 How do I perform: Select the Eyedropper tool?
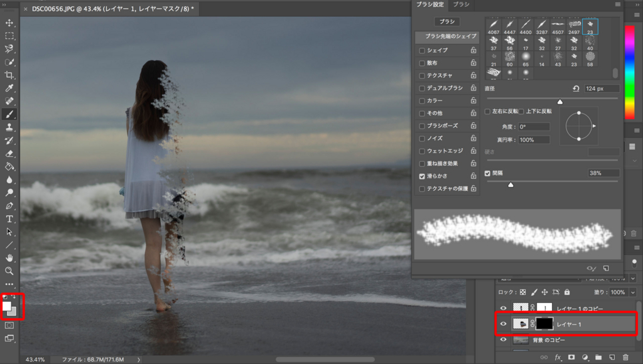point(9,88)
